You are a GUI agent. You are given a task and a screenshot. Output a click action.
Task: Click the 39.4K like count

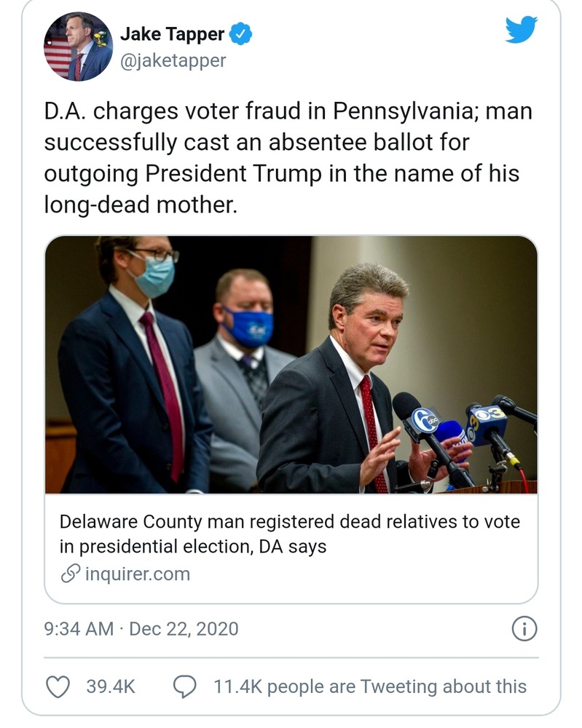coord(111,687)
